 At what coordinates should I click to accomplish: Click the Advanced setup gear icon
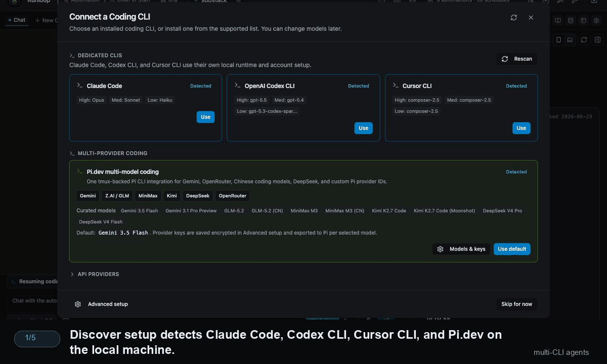78,304
